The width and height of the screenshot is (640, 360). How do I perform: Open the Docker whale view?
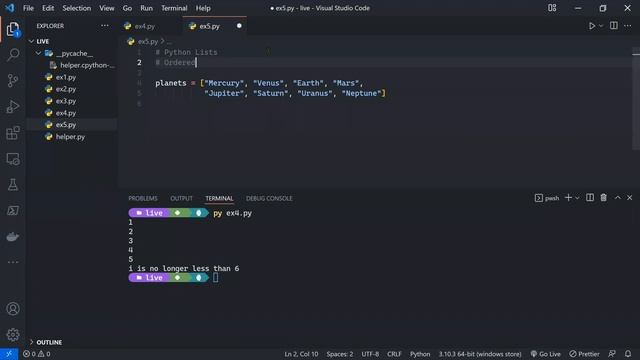point(13,237)
